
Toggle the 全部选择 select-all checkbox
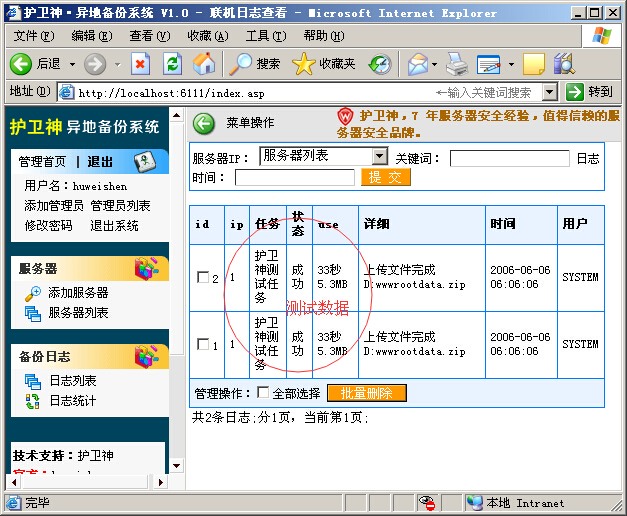[x=263, y=392]
